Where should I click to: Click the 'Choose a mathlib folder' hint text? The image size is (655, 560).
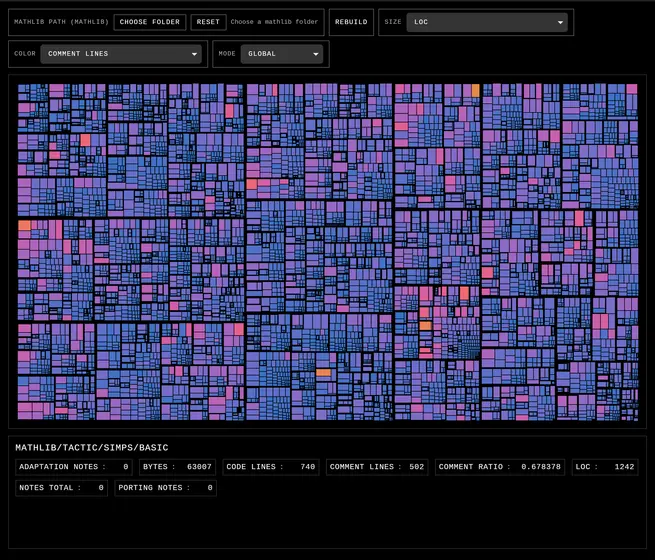coord(274,22)
